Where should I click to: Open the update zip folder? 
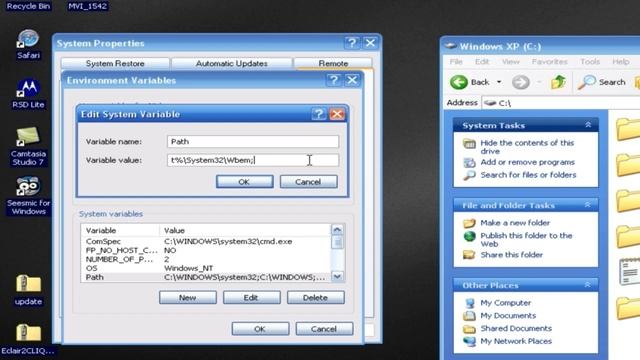28,290
